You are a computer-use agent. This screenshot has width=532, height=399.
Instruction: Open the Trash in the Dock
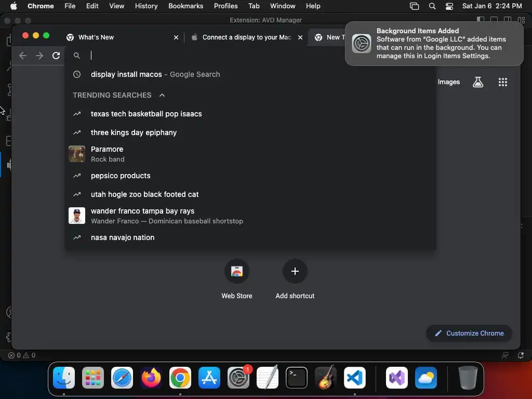click(468, 378)
